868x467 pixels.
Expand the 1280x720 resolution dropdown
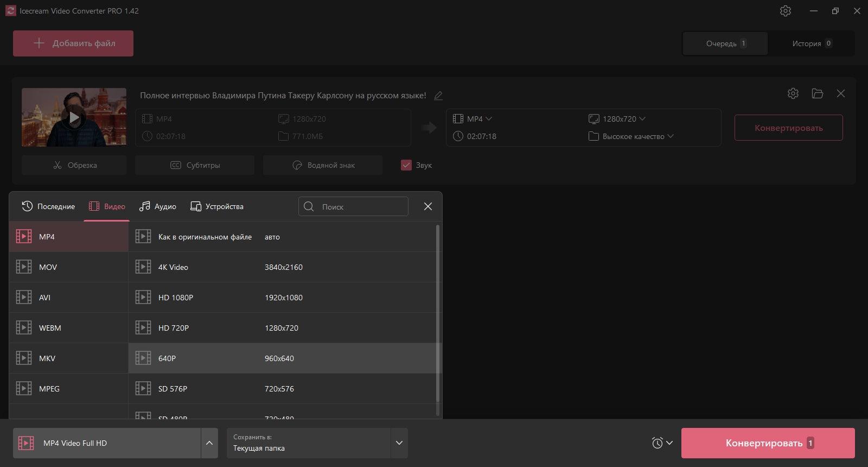617,119
